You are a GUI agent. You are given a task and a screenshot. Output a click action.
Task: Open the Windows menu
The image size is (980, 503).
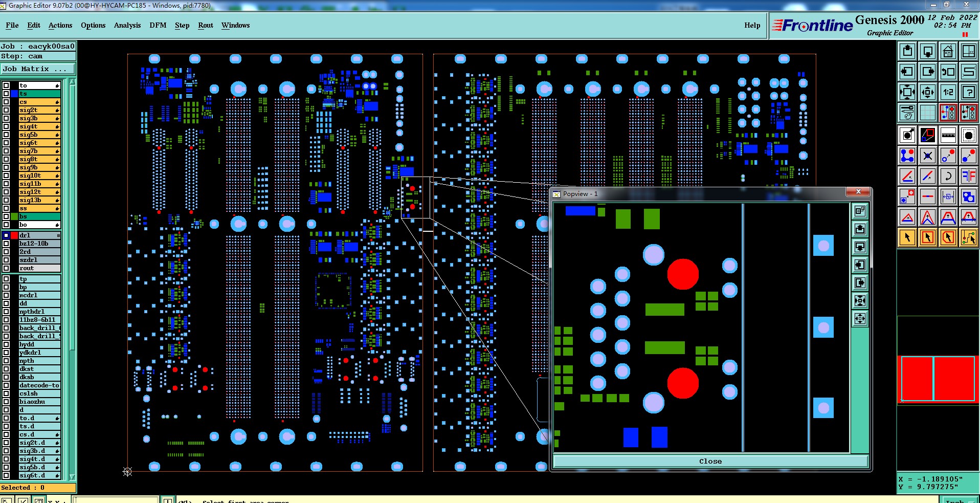[236, 26]
